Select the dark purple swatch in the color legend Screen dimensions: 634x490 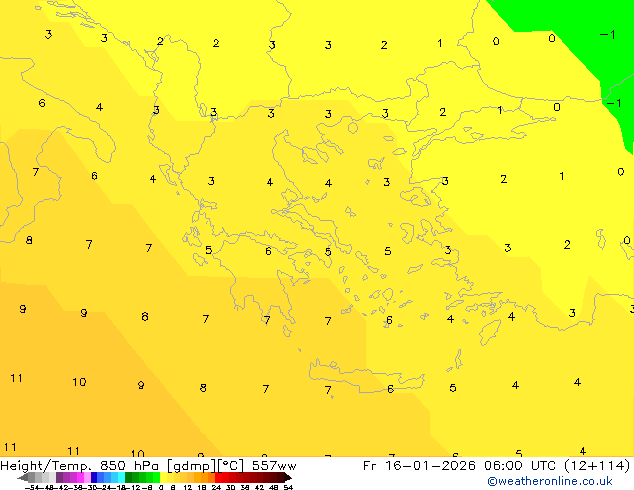pos(59,477)
